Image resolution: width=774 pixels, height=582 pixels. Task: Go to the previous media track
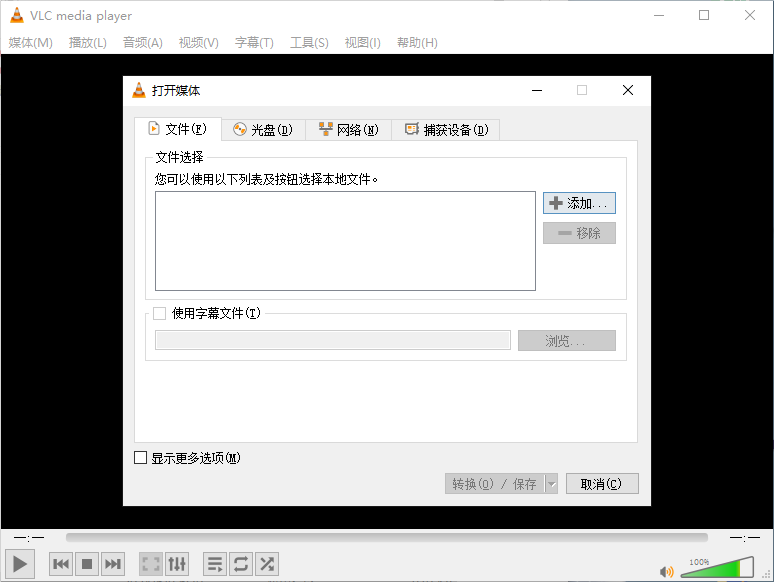[x=61, y=564]
